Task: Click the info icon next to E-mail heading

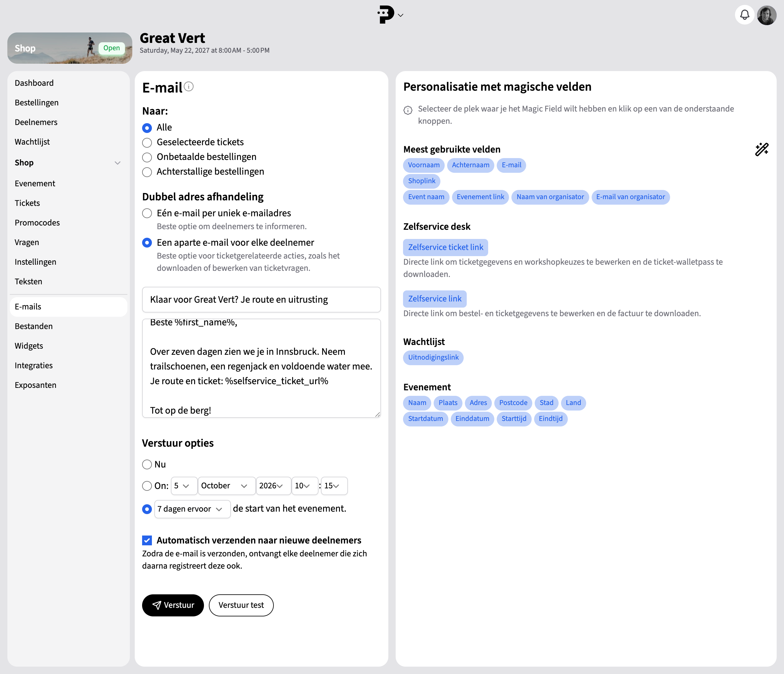Action: 188,87
